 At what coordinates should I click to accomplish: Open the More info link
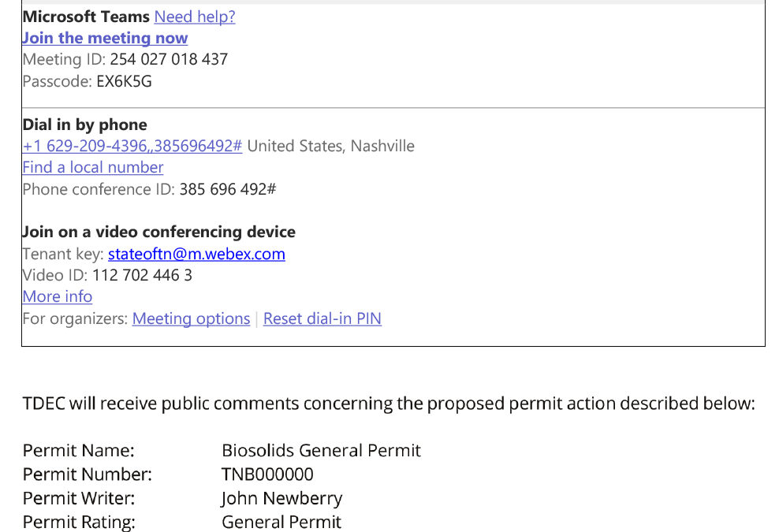pyautogui.click(x=57, y=296)
